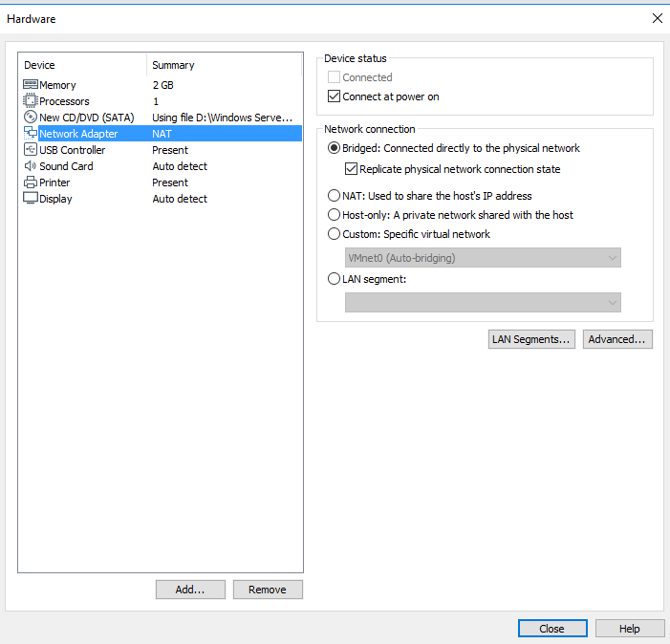The image size is (670, 644).
Task: Click the USB Controller icon
Action: (x=31, y=149)
